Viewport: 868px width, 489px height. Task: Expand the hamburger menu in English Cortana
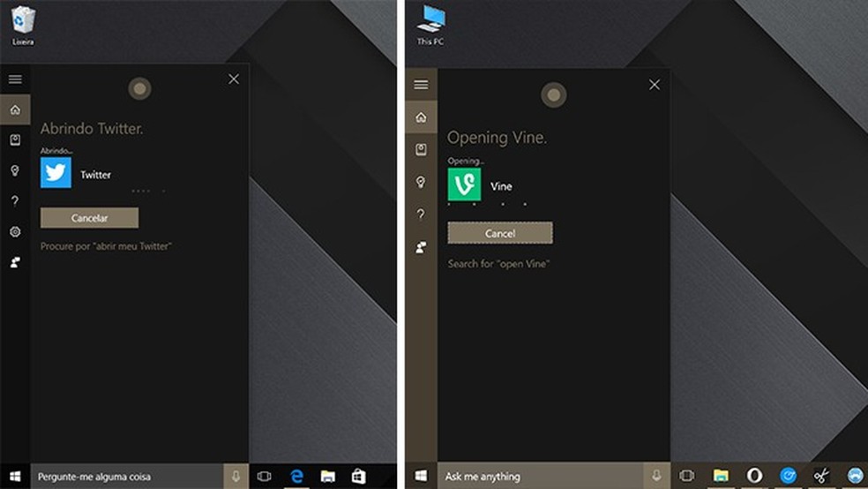coord(421,84)
